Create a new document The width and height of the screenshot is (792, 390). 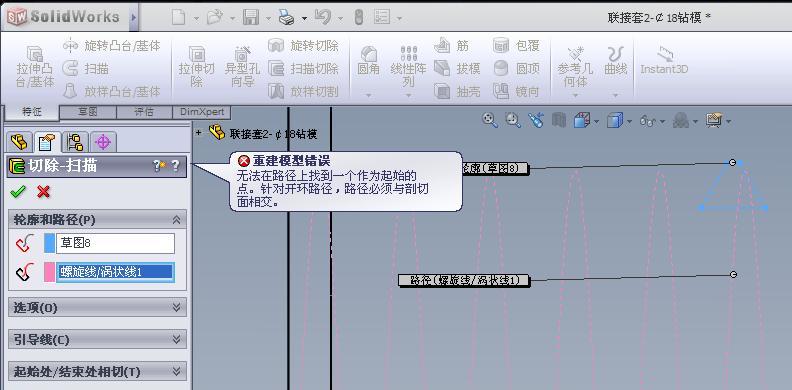(178, 18)
